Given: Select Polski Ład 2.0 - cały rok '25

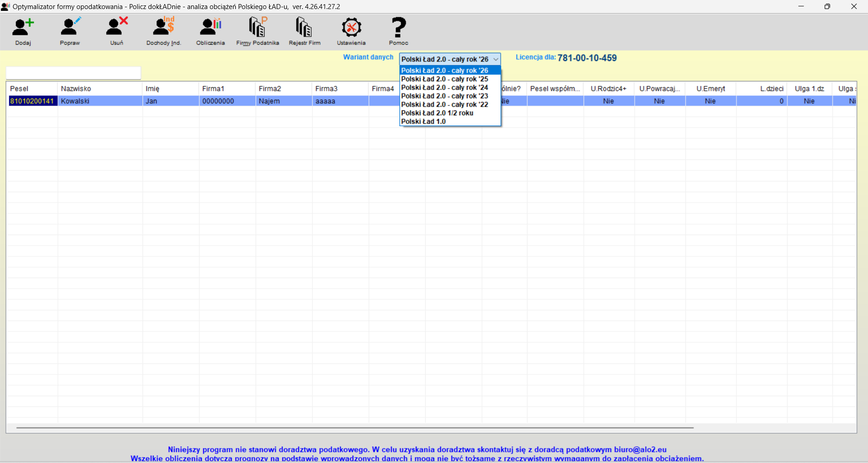Looking at the screenshot, I should [445, 79].
